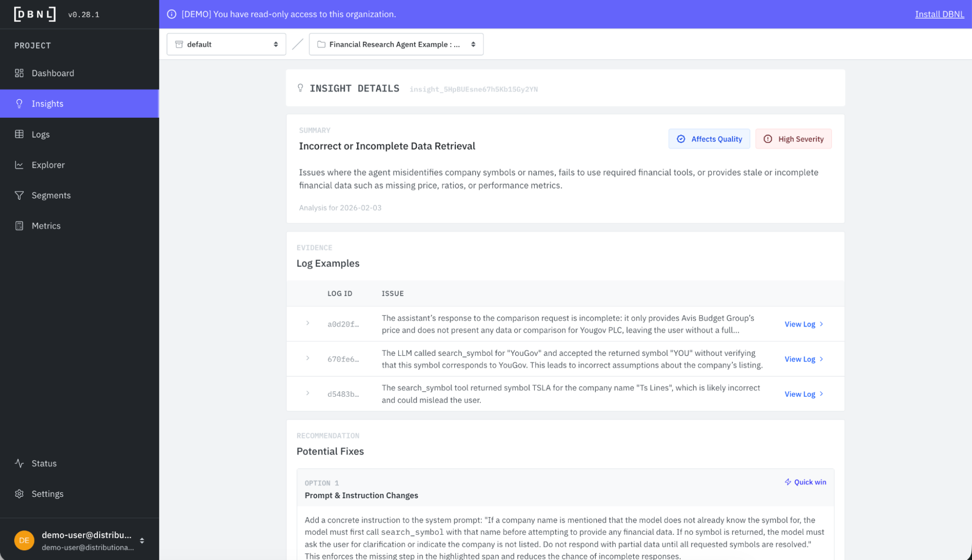
Task: Click the DBNL logo icon
Action: (35, 14)
